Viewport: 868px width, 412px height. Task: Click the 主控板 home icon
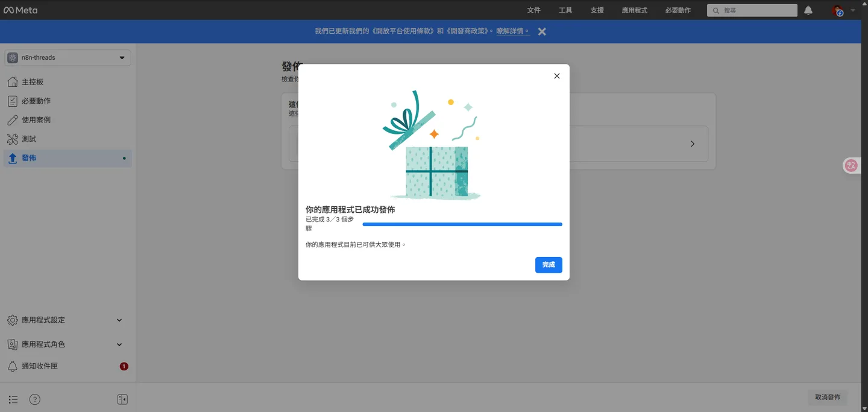click(13, 82)
